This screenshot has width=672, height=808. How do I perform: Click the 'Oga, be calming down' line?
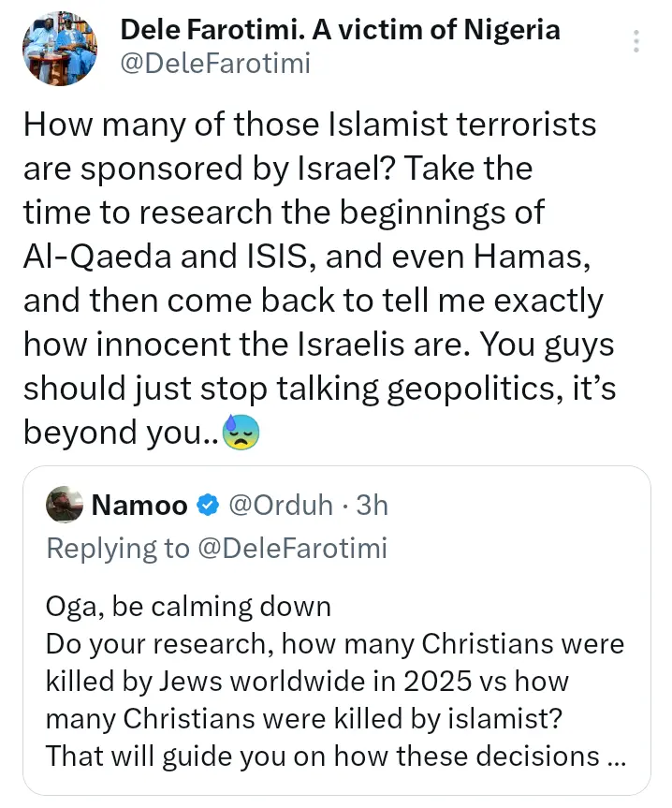pyautogui.click(x=188, y=607)
